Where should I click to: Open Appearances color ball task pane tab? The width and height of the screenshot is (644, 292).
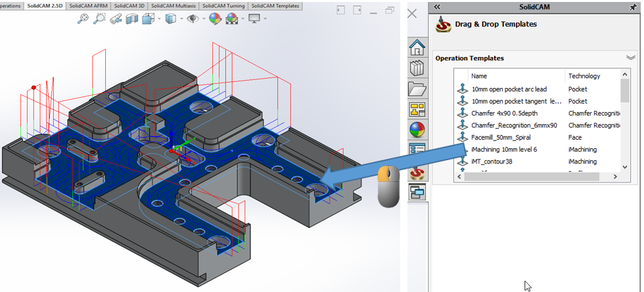(x=417, y=130)
